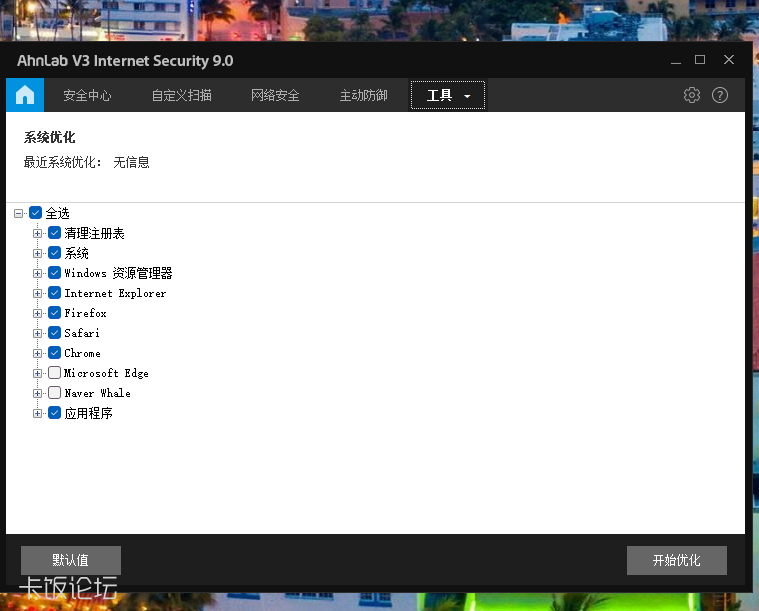This screenshot has width=759, height=611.
Task: Click the 默认值 button
Action: tap(71, 560)
